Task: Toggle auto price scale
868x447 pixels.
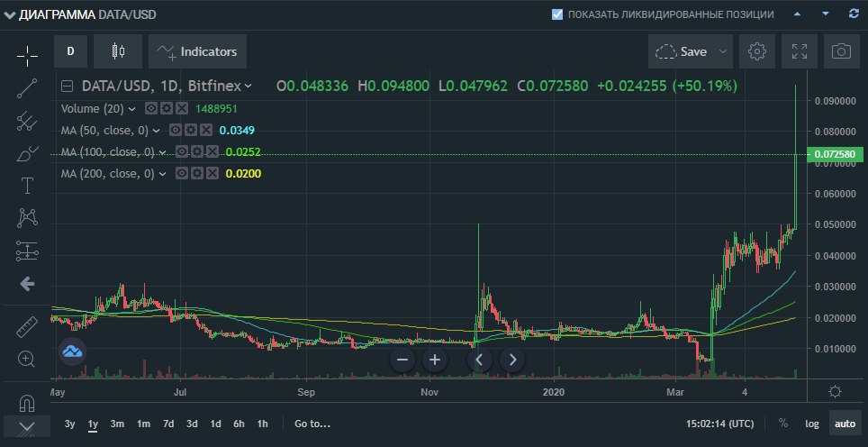Action: point(845,424)
